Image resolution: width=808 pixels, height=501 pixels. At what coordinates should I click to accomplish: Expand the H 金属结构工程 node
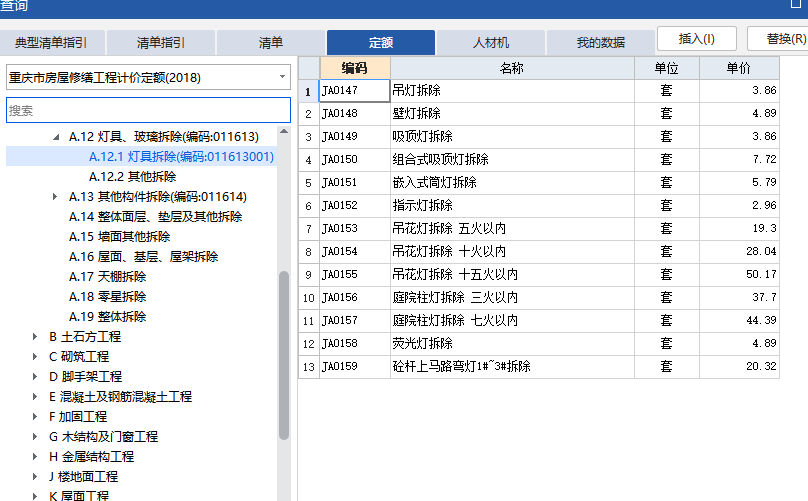[x=35, y=456]
